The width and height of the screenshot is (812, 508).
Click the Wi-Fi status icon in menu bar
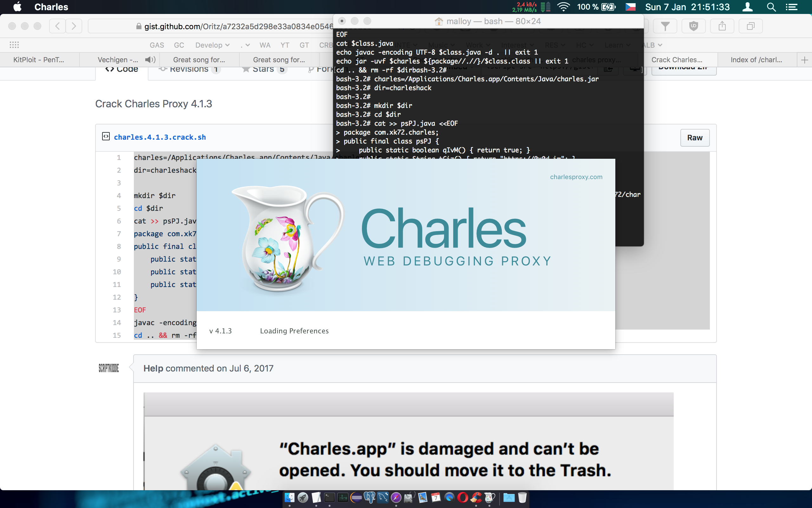tap(564, 7)
